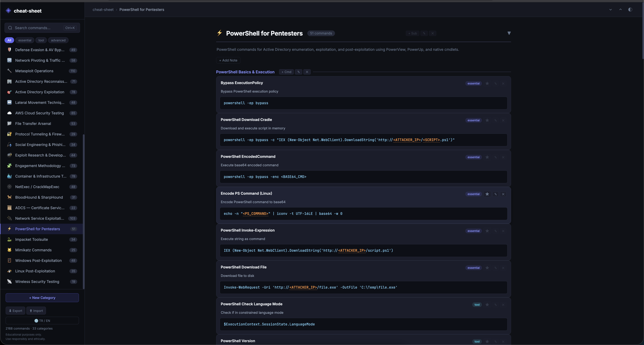Star the PowerShell Download File command
Screen dimensions: 644x345
tap(487, 268)
